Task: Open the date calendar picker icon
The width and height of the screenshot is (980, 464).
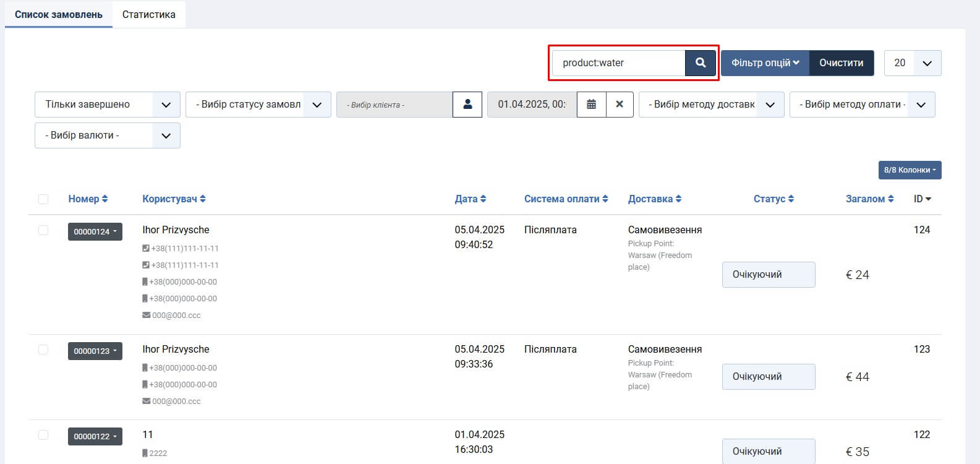Action: (591, 105)
